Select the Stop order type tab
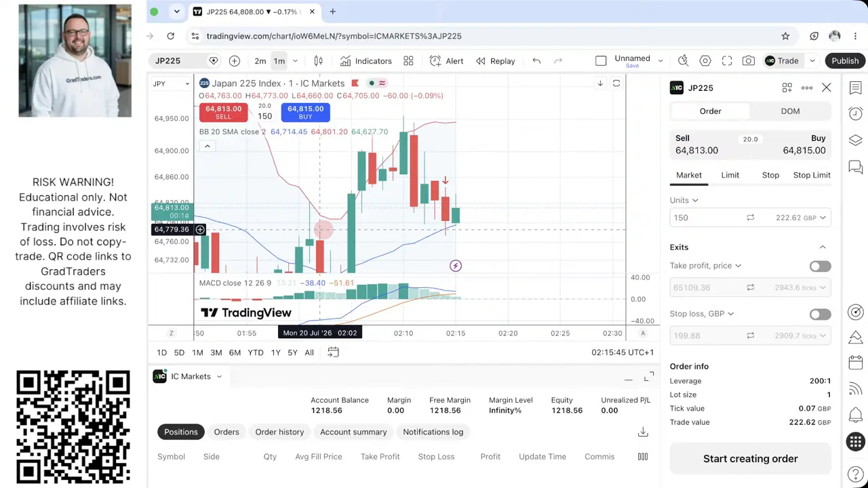868x488 pixels. pyautogui.click(x=770, y=175)
